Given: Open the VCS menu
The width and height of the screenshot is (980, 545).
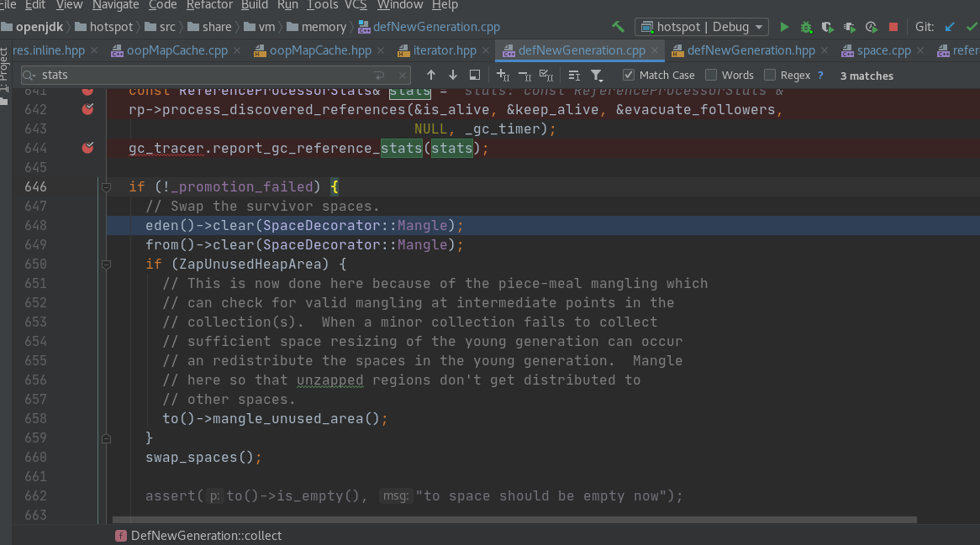Looking at the screenshot, I should (x=356, y=5).
